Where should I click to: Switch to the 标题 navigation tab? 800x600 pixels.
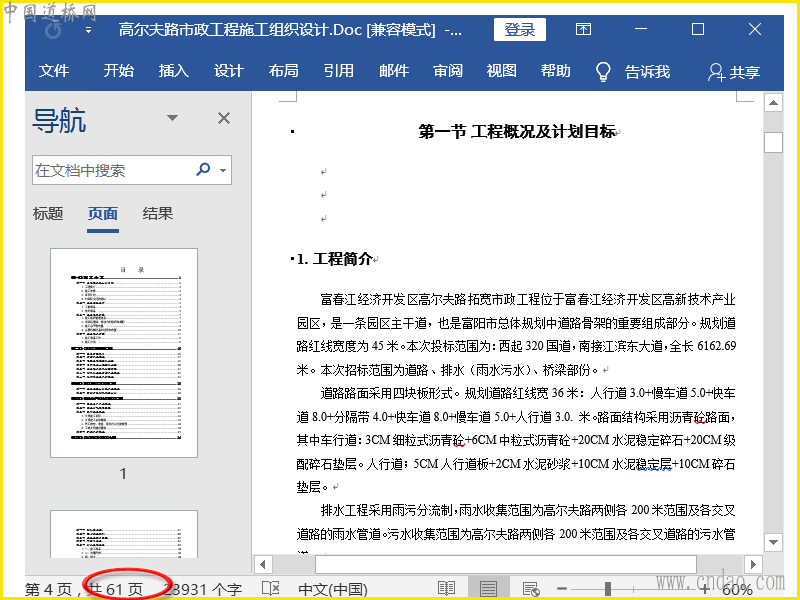coord(48,213)
